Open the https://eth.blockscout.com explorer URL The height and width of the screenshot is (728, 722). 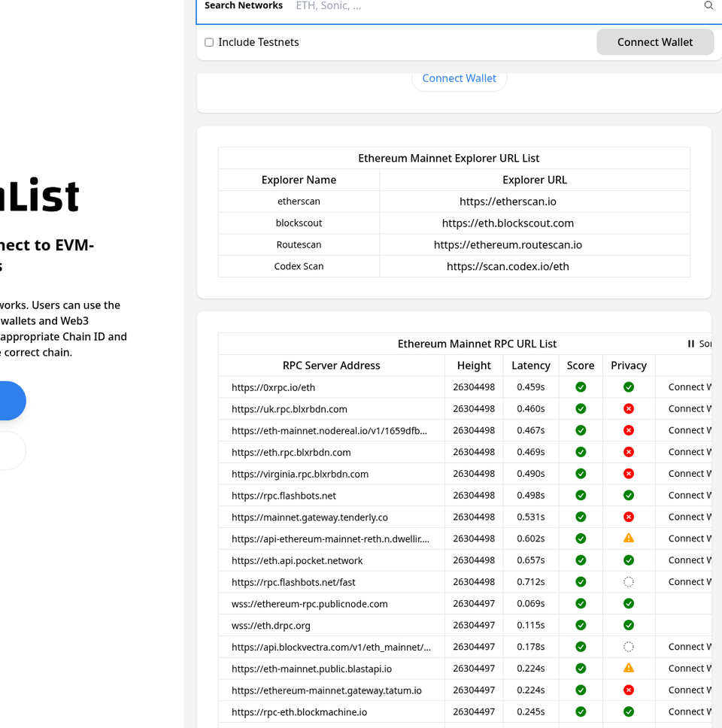coord(508,223)
